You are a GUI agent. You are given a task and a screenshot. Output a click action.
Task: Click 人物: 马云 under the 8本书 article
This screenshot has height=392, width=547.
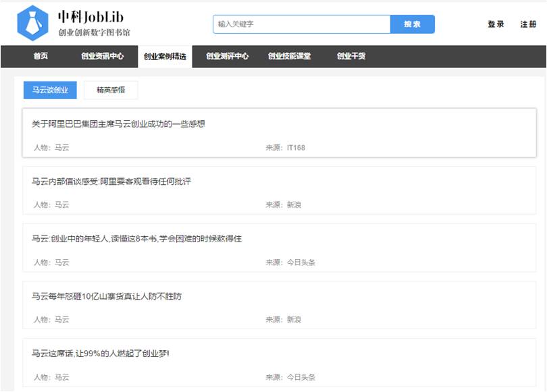pyautogui.click(x=51, y=262)
